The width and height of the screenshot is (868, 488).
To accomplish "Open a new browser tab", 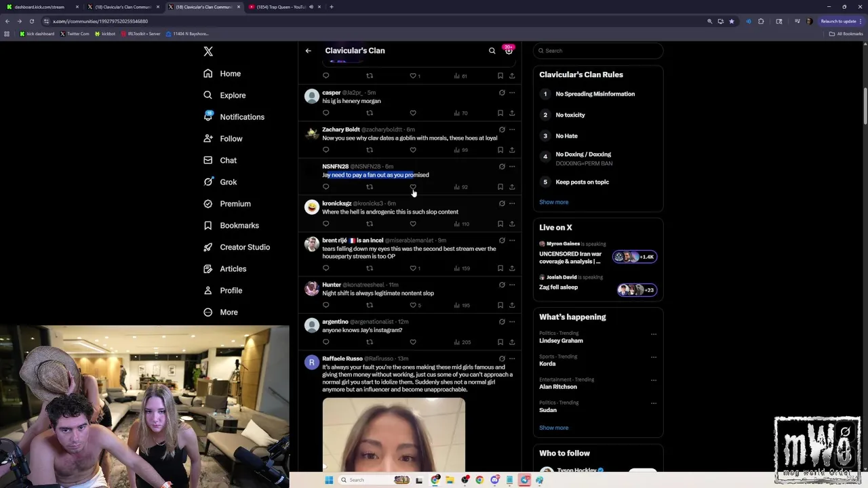I will pos(331,7).
